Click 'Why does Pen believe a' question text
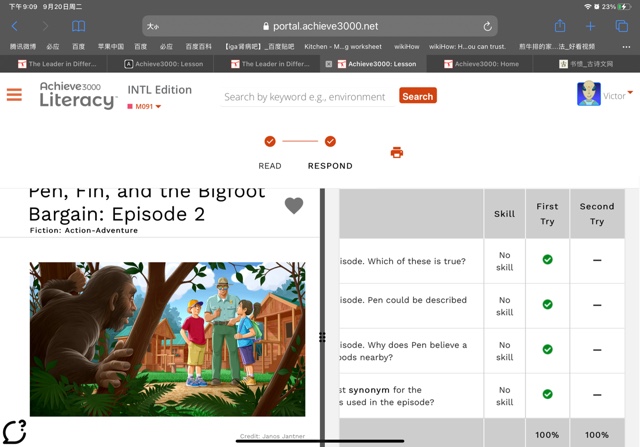640x447 pixels. tap(403, 351)
